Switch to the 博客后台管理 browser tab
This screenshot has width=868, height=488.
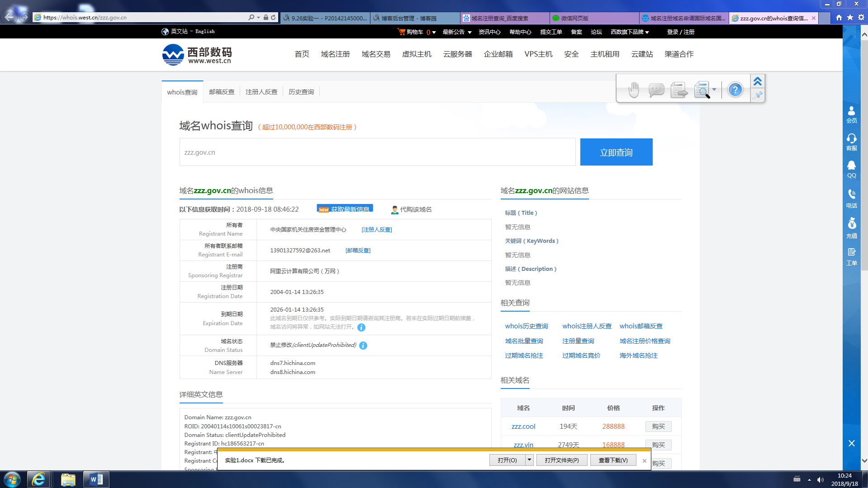(x=415, y=18)
